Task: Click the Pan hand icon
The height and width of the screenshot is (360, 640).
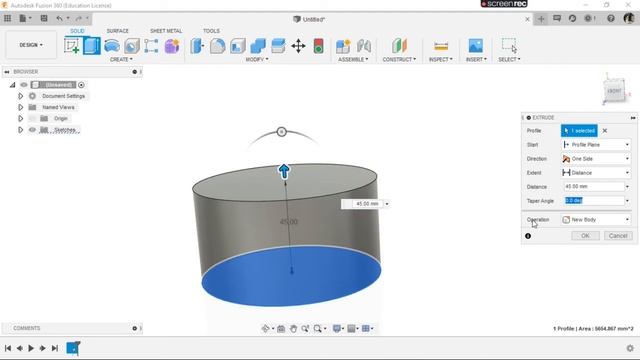Action: 293,329
